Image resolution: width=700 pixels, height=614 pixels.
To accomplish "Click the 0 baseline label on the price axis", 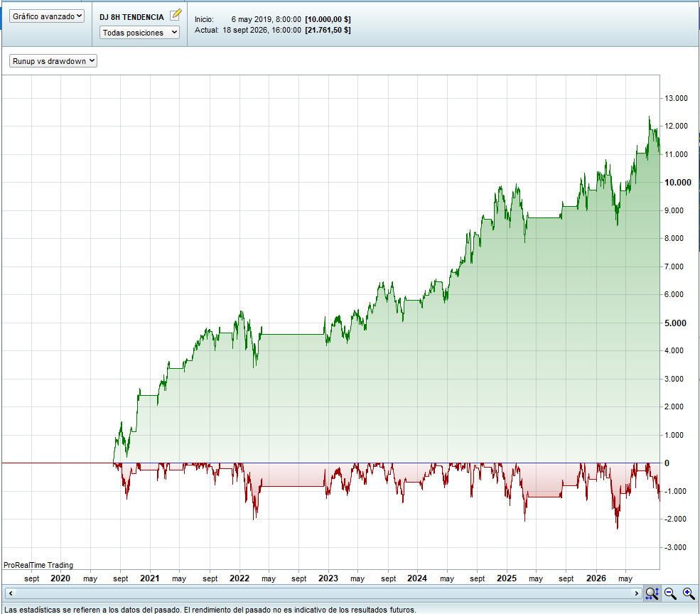I will coord(667,463).
